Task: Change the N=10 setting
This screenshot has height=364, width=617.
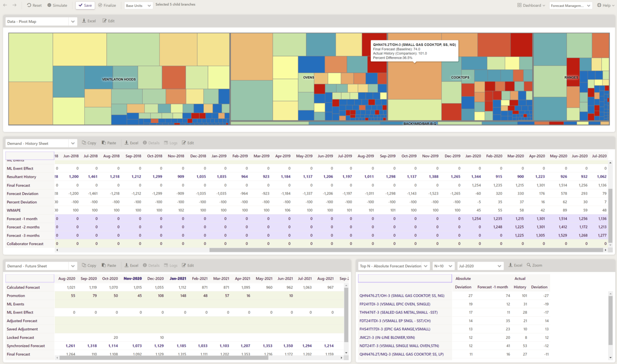Action: point(443,265)
